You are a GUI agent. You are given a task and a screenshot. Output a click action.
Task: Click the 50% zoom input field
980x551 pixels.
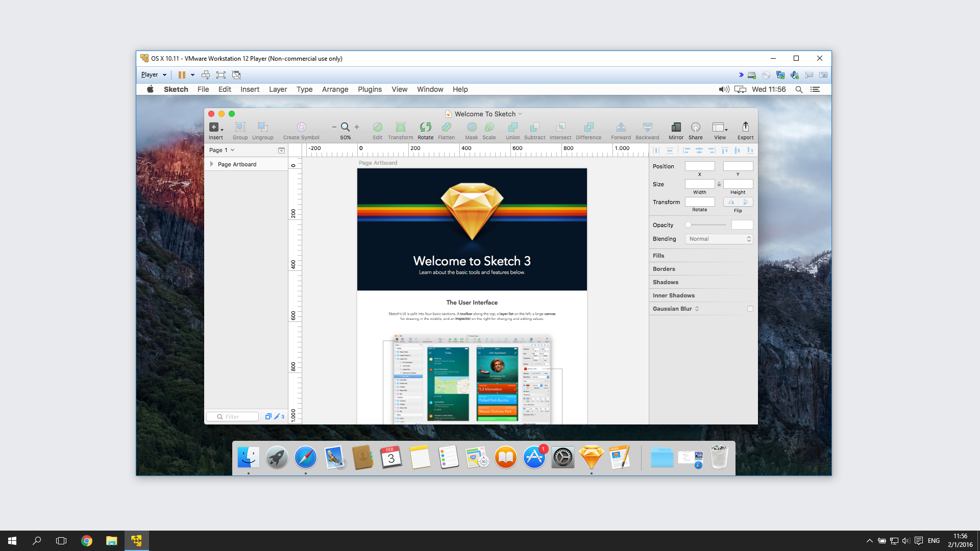(x=346, y=137)
